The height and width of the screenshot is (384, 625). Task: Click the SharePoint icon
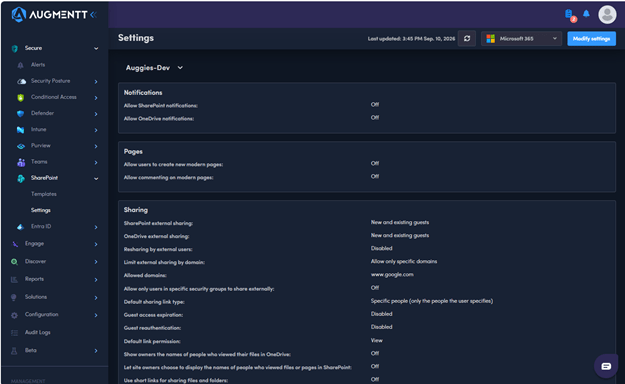point(21,178)
